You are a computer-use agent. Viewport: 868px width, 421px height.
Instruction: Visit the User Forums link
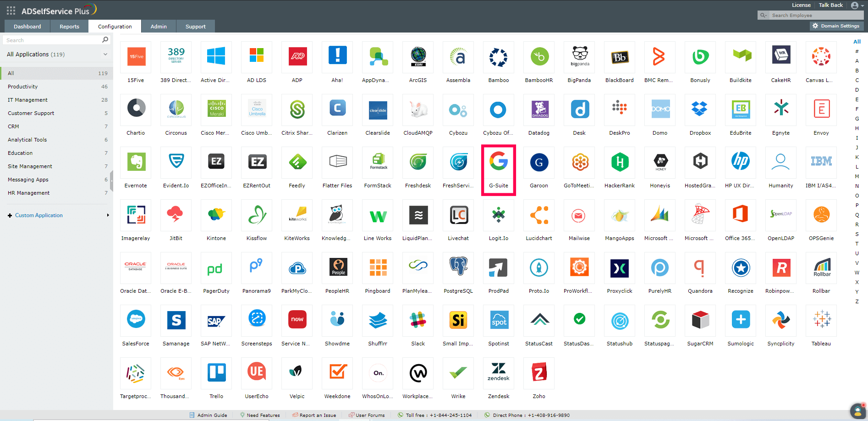point(367,415)
